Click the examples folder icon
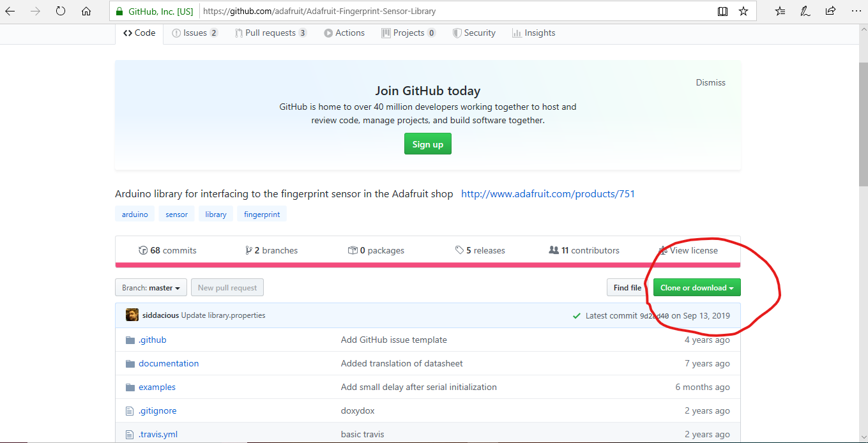868x443 pixels. tap(130, 387)
